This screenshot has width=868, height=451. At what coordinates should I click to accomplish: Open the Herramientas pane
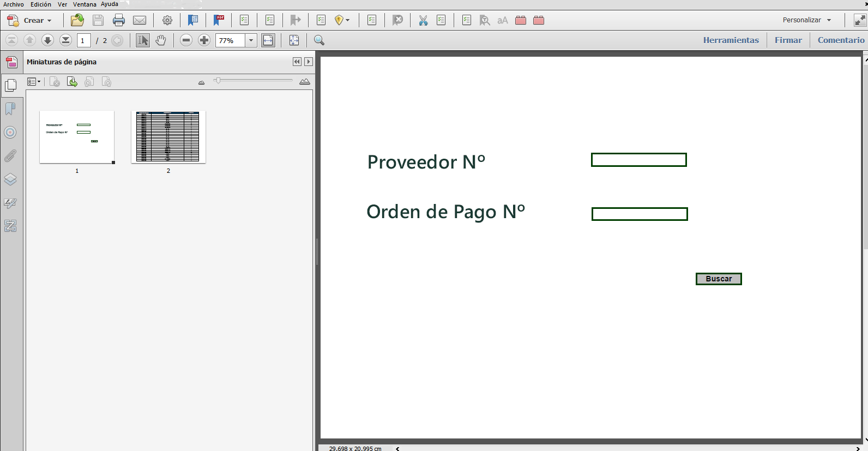click(x=731, y=40)
